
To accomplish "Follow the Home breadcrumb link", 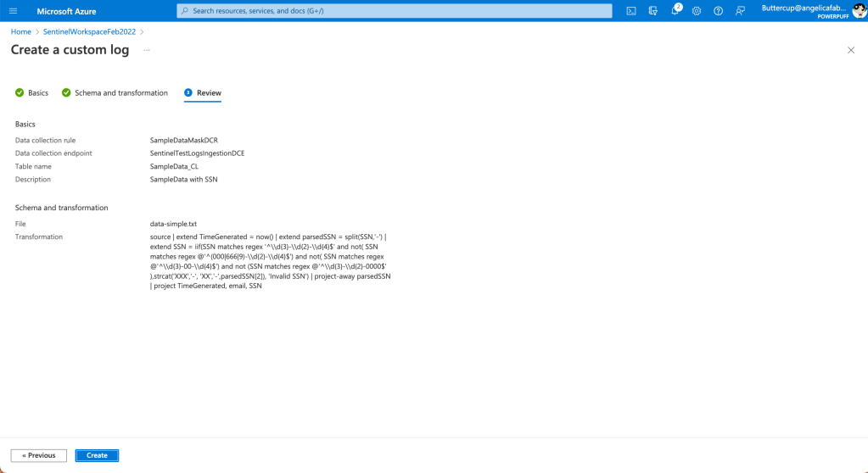I will [20, 31].
